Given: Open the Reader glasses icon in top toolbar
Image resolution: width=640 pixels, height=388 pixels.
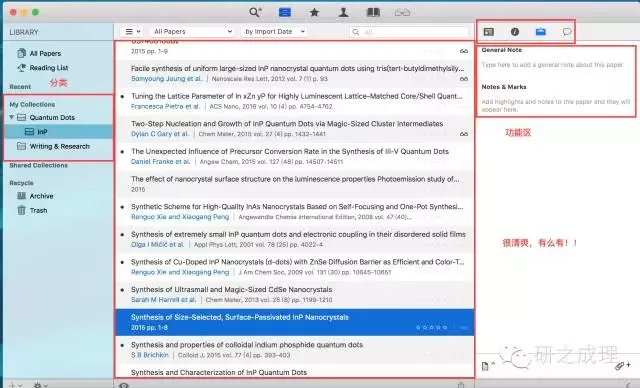Looking at the screenshot, I should 402,13.
